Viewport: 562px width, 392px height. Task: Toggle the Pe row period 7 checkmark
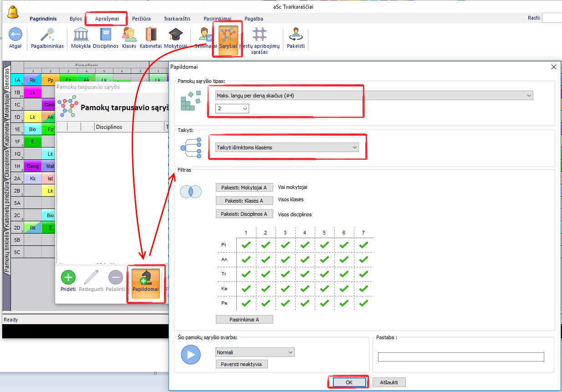(x=363, y=303)
